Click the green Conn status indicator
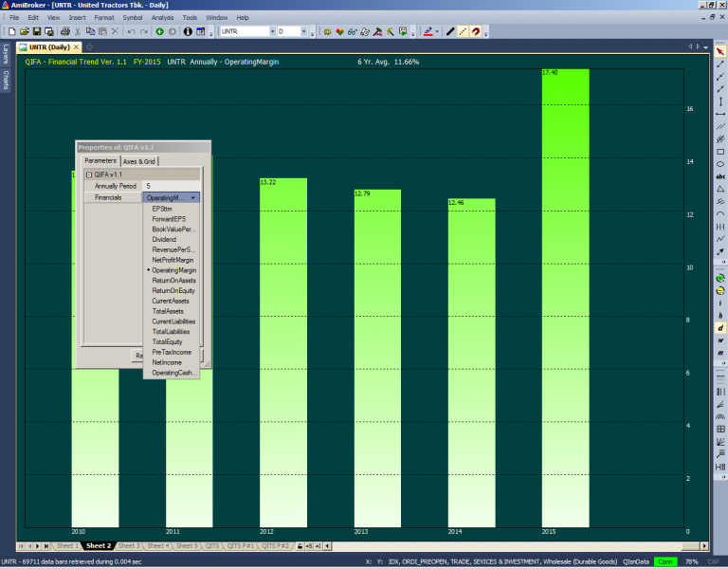Image resolution: width=728 pixels, height=569 pixels. 665,561
